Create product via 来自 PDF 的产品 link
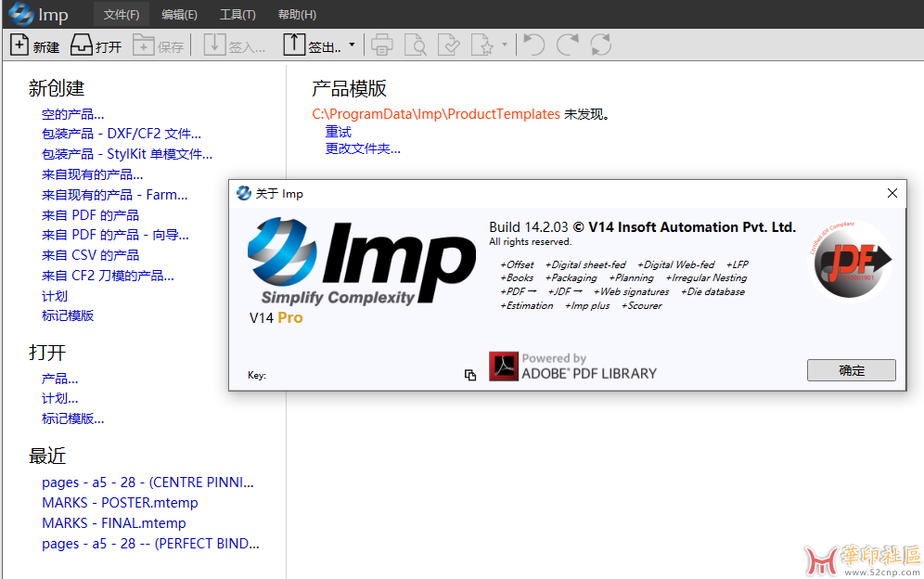924x579 pixels. click(x=90, y=215)
